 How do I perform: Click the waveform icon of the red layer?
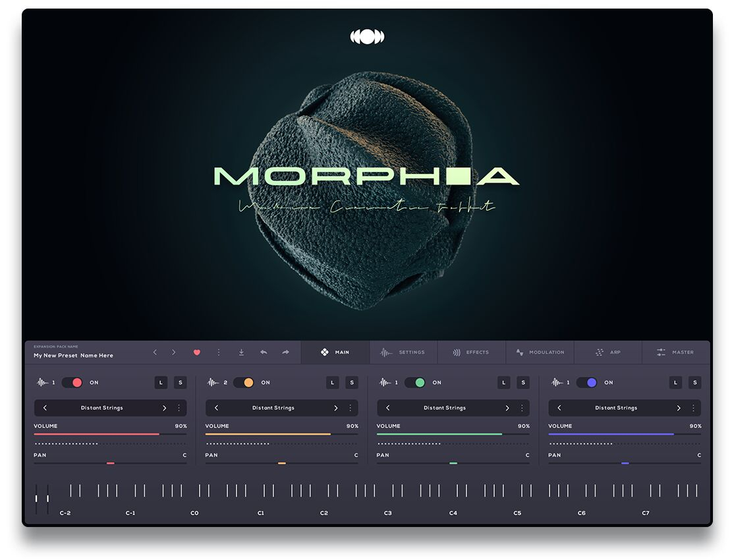(x=43, y=382)
